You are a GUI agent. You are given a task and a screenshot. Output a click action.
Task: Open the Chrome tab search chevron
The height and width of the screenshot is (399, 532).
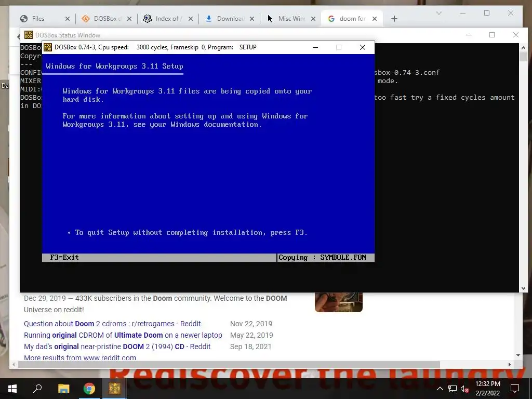coord(438,13)
